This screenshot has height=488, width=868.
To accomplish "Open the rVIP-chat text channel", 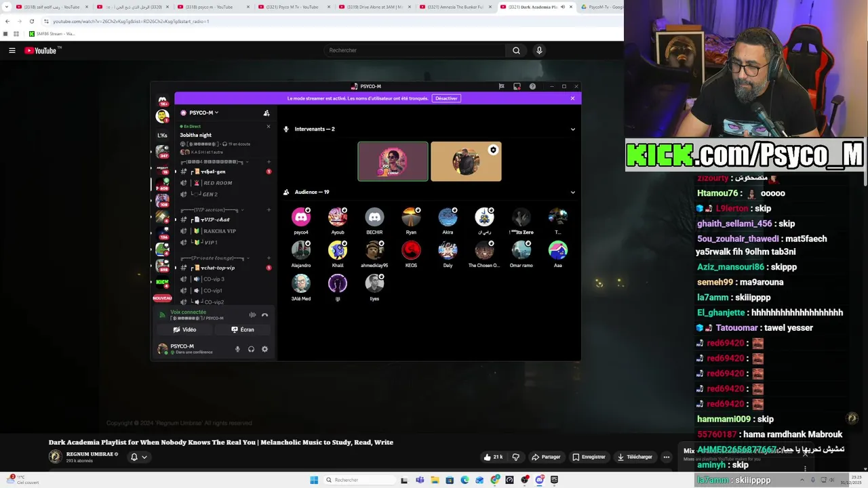I will pos(225,220).
